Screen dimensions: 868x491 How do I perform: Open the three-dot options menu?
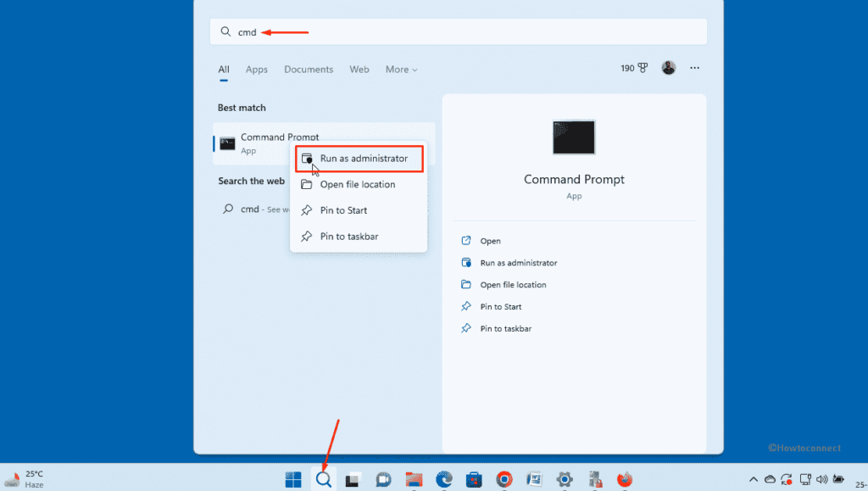(694, 68)
